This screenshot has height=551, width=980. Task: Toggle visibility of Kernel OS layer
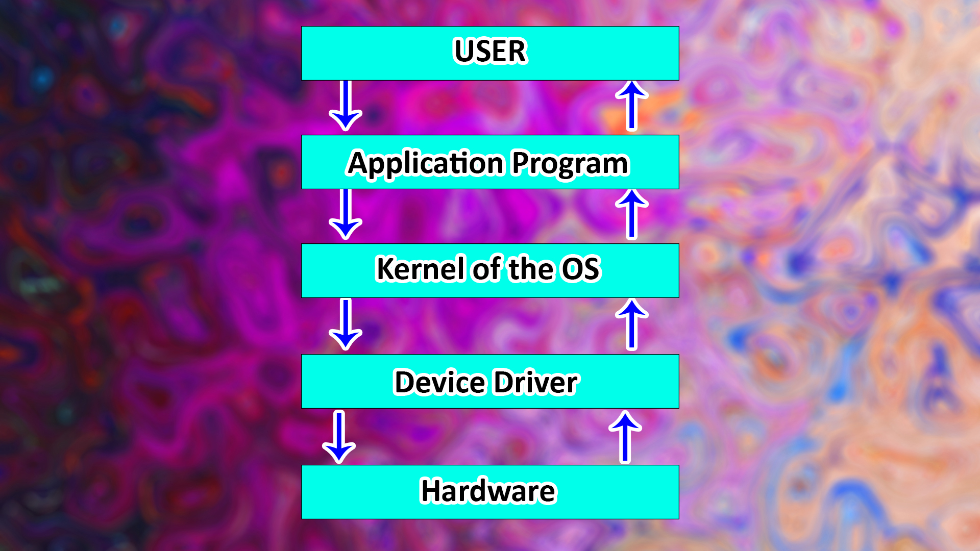490,268
